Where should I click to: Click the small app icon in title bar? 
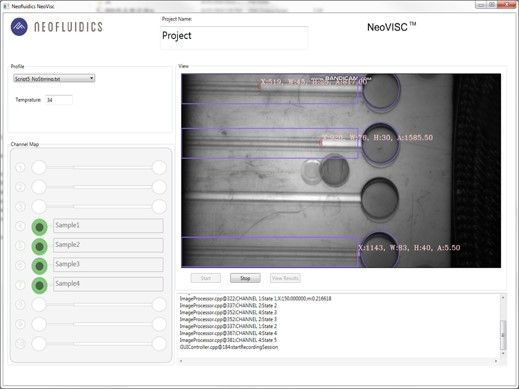tap(6, 6)
